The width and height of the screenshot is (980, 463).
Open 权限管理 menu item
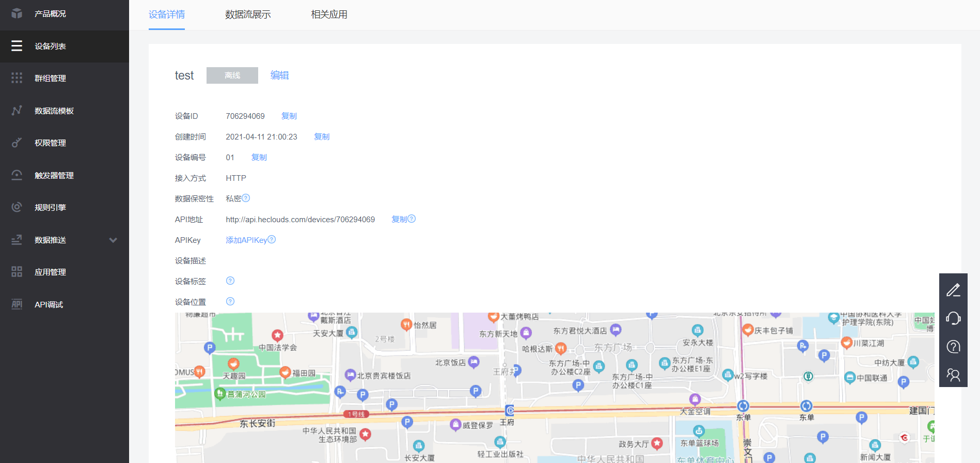(x=65, y=143)
